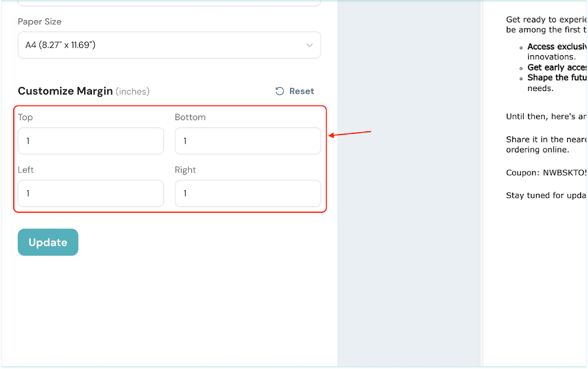Click the 'Get early access' bullet
Viewport: 588px width, 369px height.
pos(556,68)
